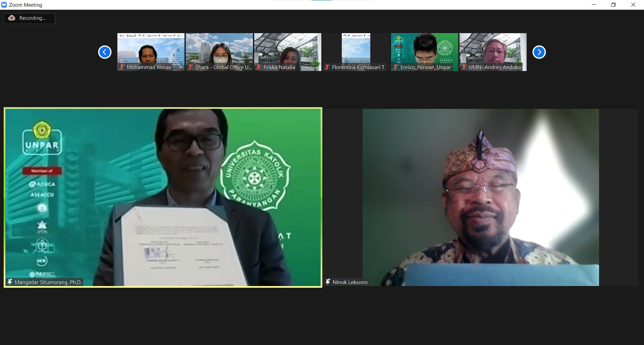
Task: Select Mohammad Annas video thumbnail
Action: coord(151,50)
